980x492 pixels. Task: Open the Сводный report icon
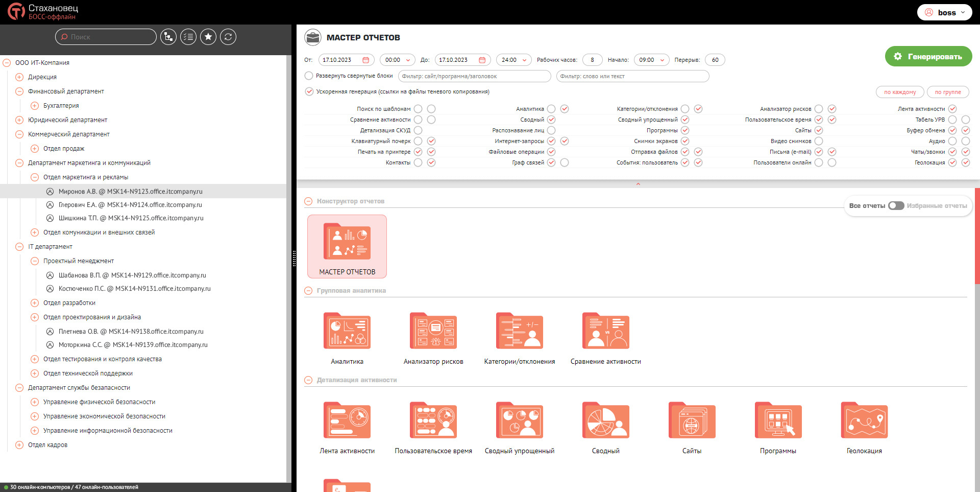click(606, 420)
